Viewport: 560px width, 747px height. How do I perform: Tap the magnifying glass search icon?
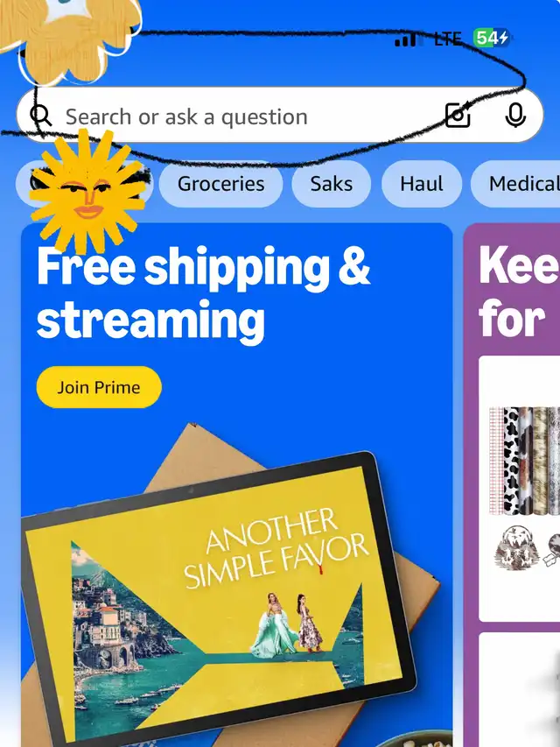pos(41,116)
